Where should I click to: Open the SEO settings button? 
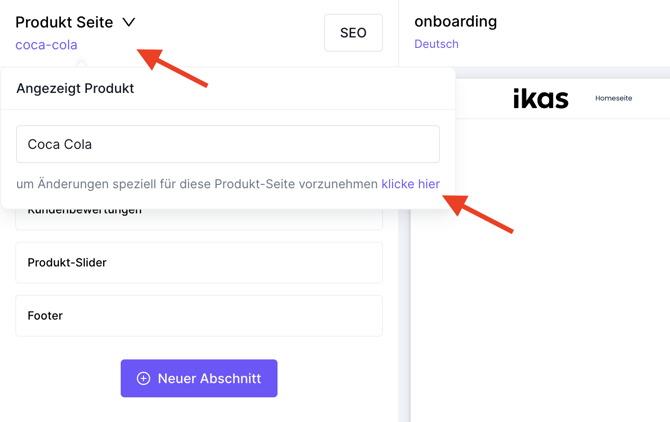(x=353, y=33)
